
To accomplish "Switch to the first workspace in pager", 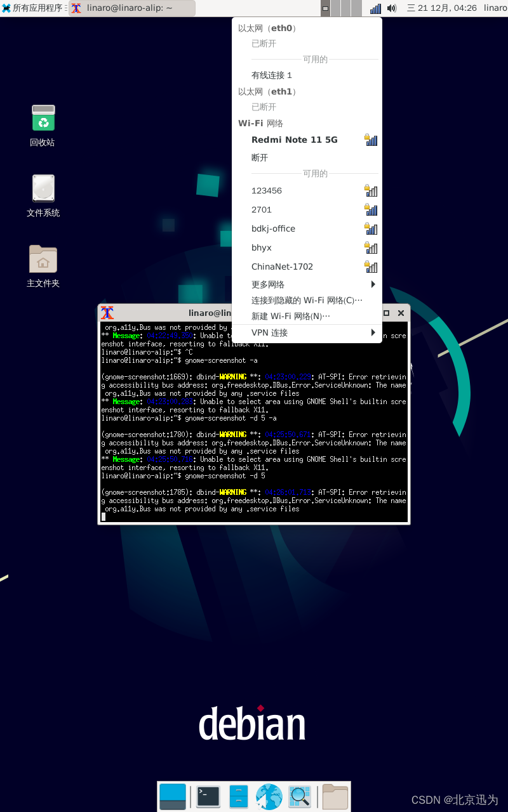I will tap(326, 8).
